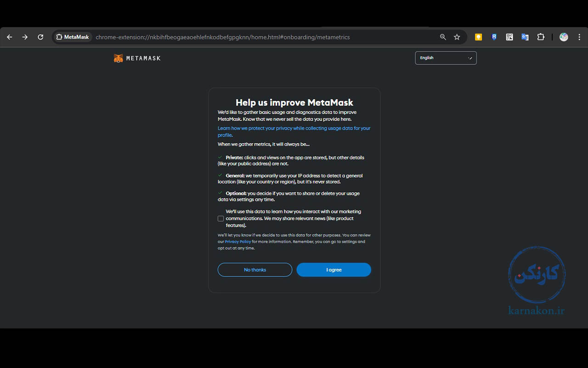Bookmark this page with the star
This screenshot has height=368, width=588.
pyautogui.click(x=457, y=37)
